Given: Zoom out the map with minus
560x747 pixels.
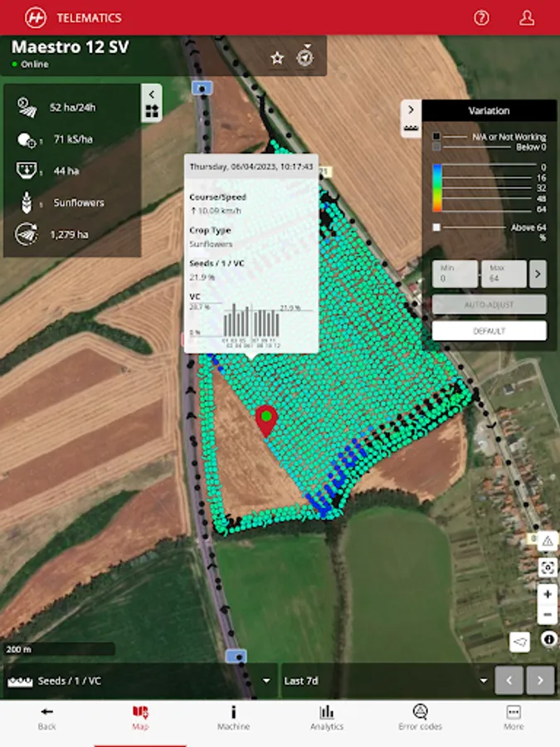Looking at the screenshot, I should tap(548, 614).
